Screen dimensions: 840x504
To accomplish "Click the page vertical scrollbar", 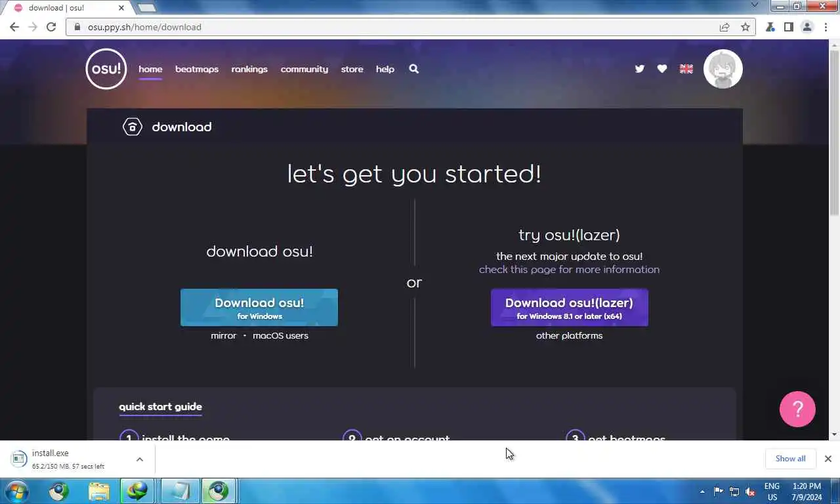I will pos(834,131).
